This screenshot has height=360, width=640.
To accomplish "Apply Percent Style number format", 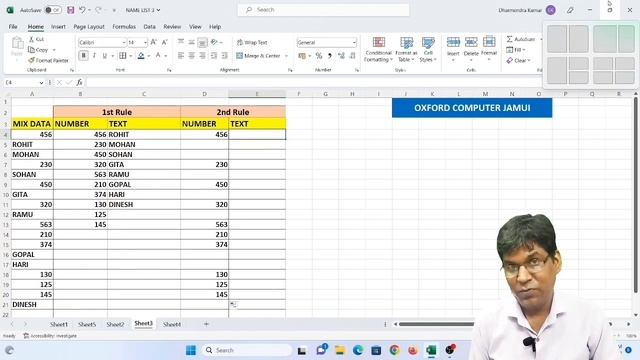I will click(x=319, y=56).
